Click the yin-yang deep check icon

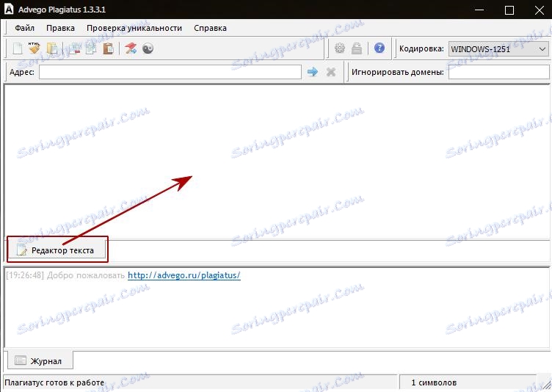pos(148,48)
